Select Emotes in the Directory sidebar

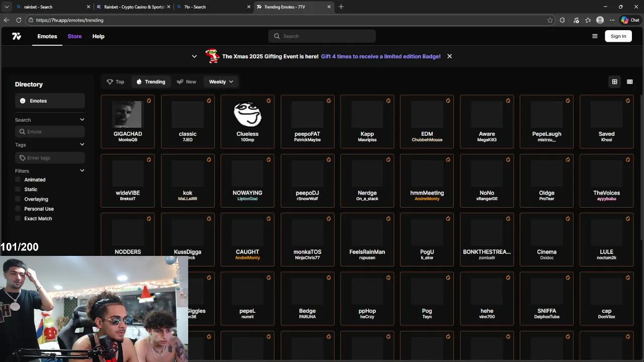pyautogui.click(x=50, y=101)
